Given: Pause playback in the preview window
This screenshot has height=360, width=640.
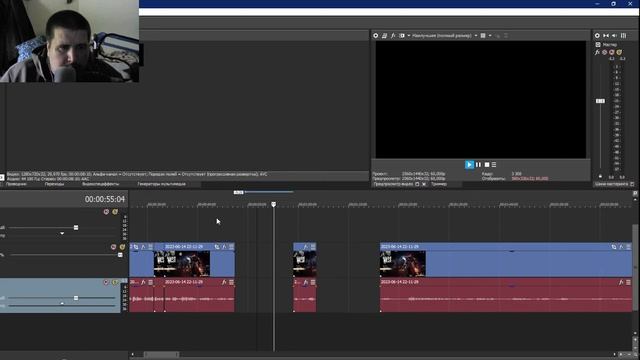Looking at the screenshot, I should click(x=478, y=164).
